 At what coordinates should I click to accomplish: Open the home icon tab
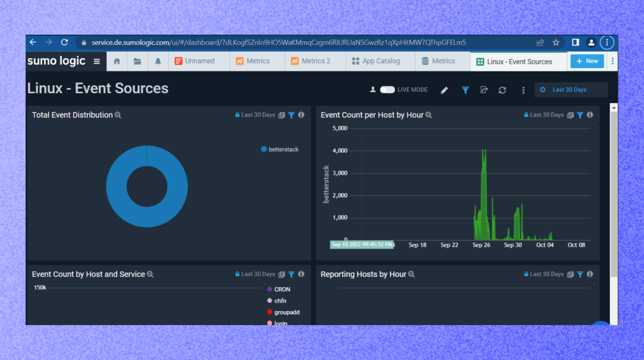(117, 61)
